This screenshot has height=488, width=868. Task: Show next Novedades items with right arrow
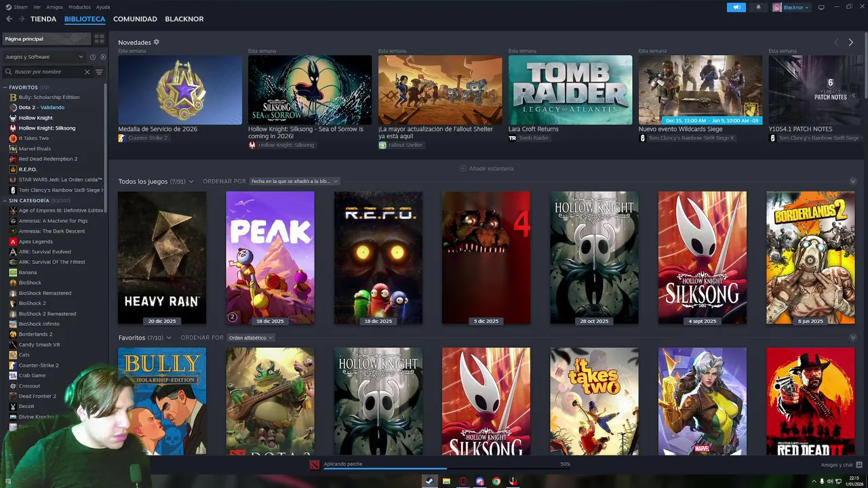(850, 42)
